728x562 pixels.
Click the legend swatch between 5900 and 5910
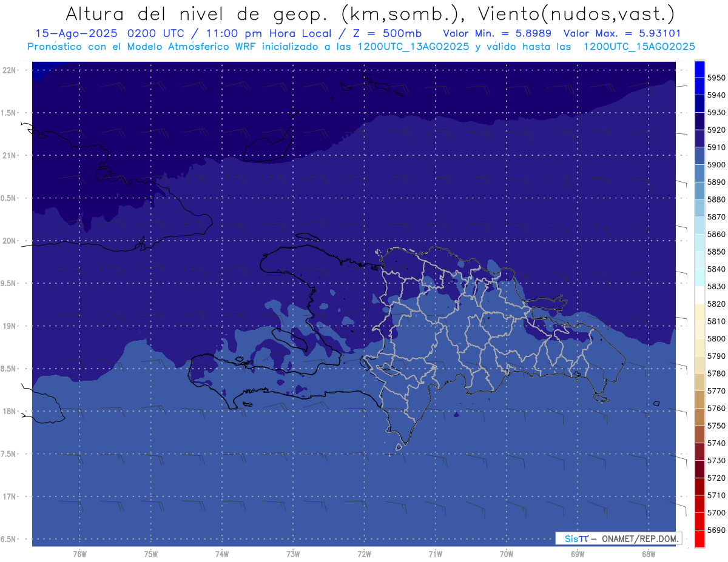coord(699,156)
